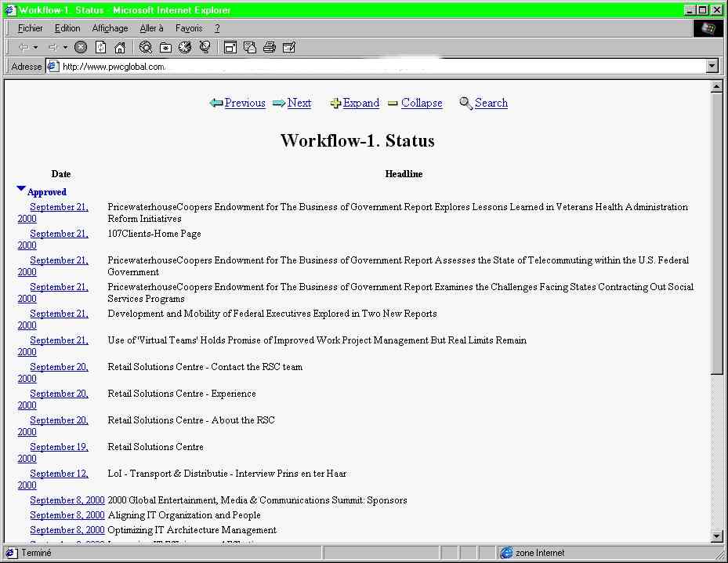Image resolution: width=728 pixels, height=563 pixels.
Task: Click headline 'LoI - Transport & Distributie' interview
Action: 227,474
